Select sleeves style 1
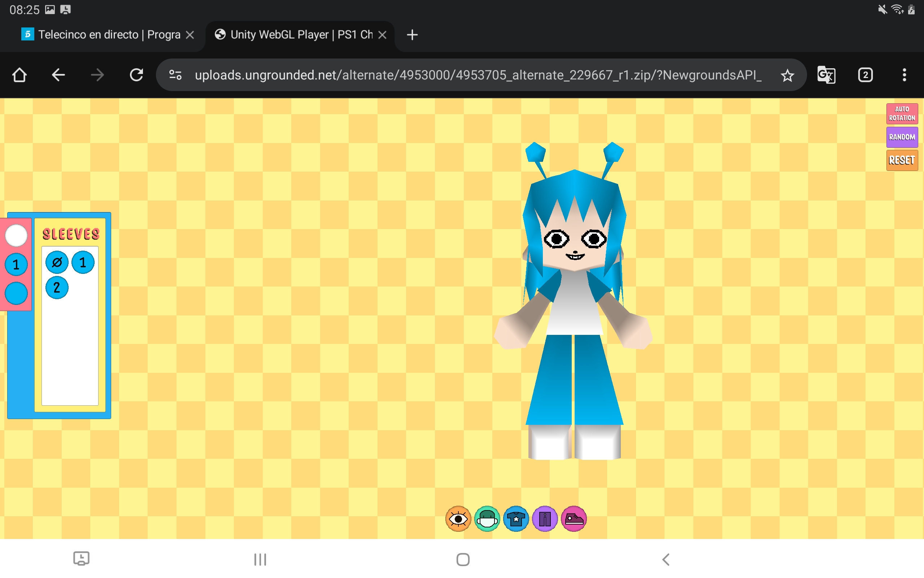Screen dimensions: 924x578 (83, 262)
